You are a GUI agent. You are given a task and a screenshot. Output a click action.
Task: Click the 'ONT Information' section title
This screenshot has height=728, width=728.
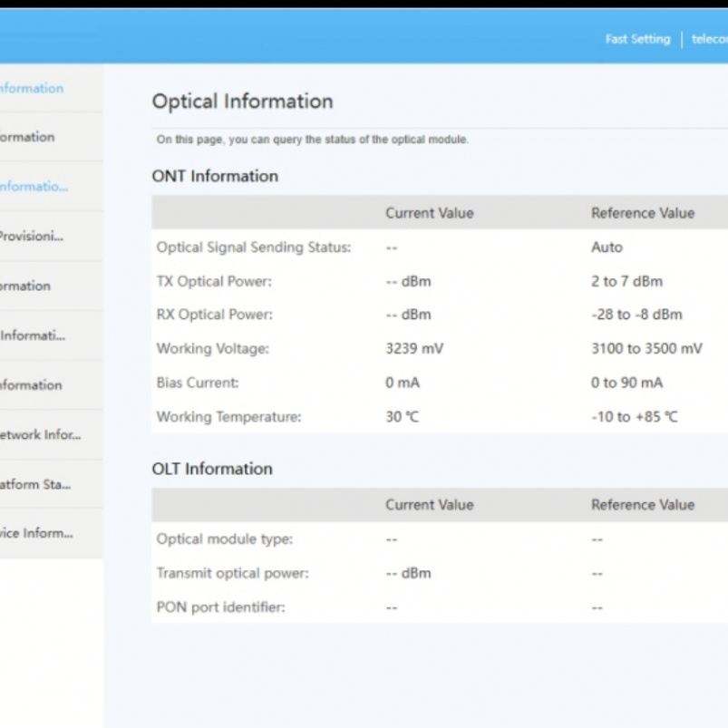215,176
